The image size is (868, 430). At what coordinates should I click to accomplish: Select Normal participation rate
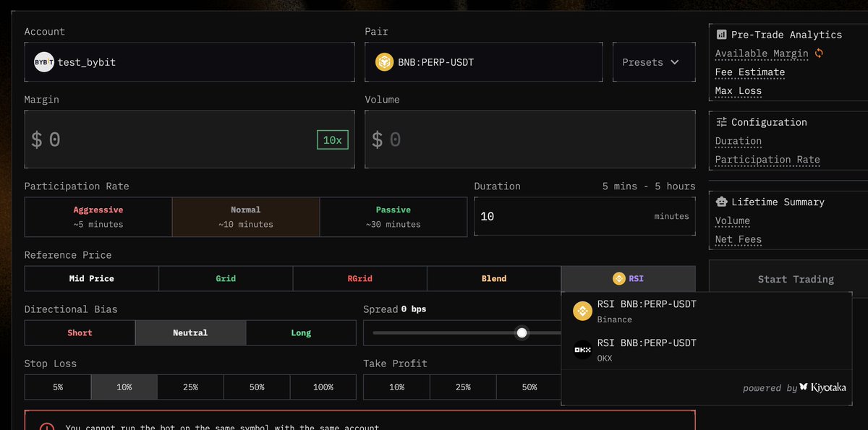pyautogui.click(x=246, y=217)
